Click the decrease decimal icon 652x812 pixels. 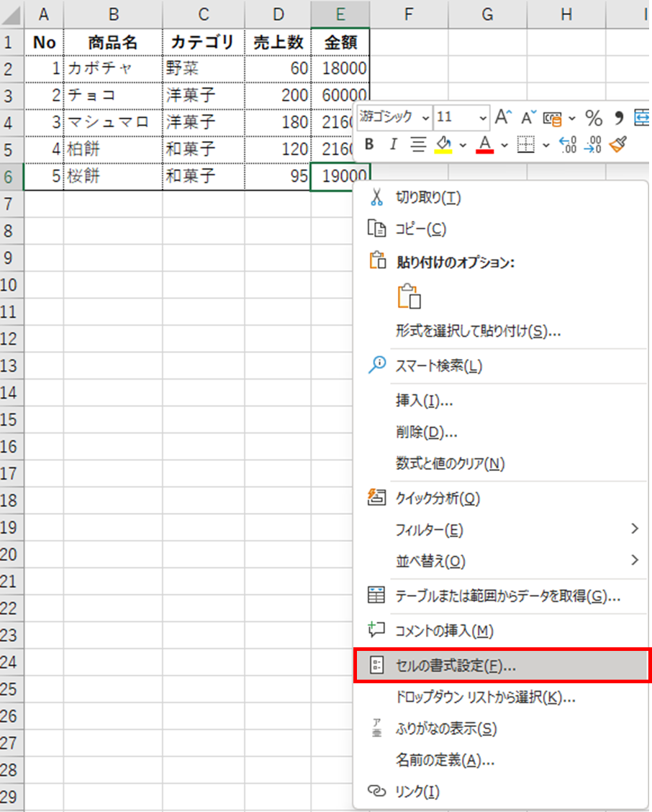(592, 145)
